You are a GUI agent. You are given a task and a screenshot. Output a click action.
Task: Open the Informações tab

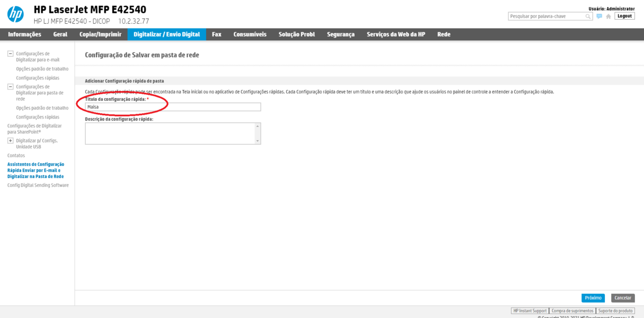click(25, 34)
